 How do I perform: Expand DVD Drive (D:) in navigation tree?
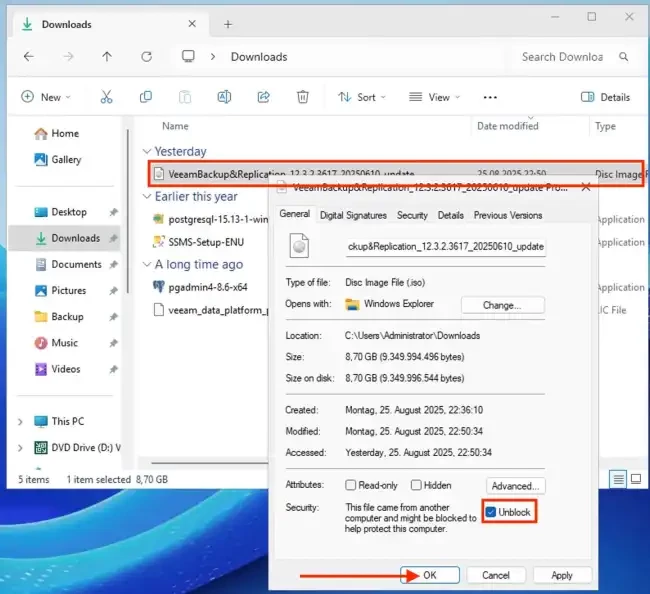(20, 448)
